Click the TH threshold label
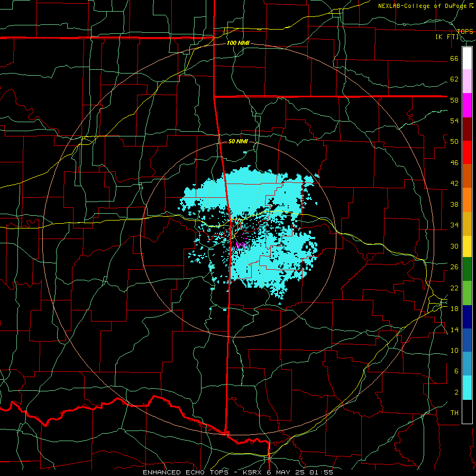Viewport: 476px width, 476px height. (454, 413)
